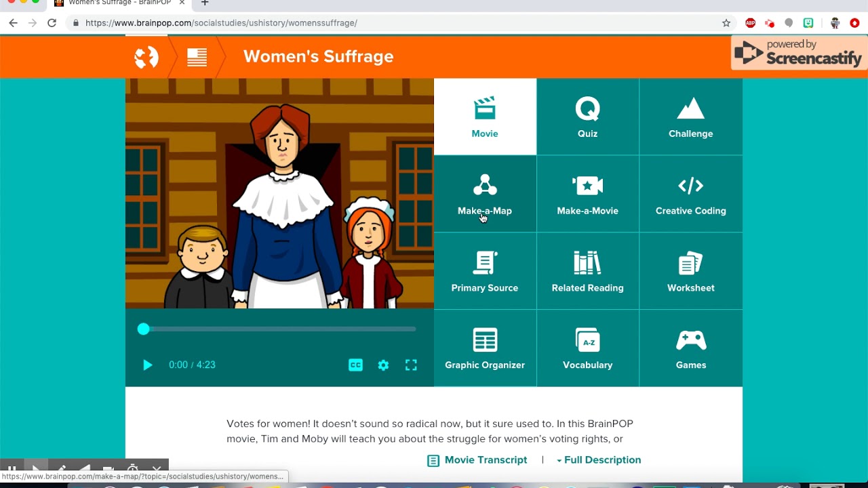
Task: Click the movie thumbnail of the colonial family
Action: tap(279, 193)
